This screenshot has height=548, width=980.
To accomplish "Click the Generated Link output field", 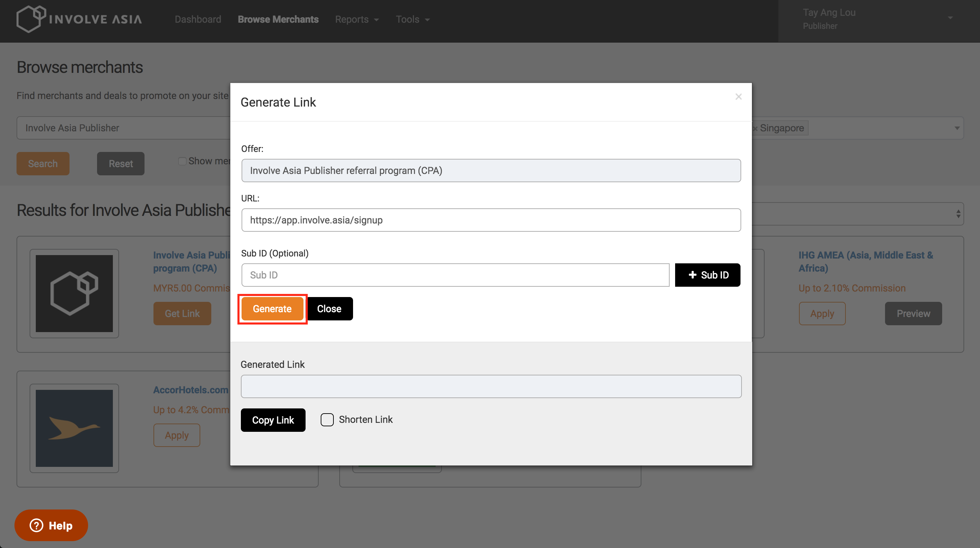I will tap(491, 386).
